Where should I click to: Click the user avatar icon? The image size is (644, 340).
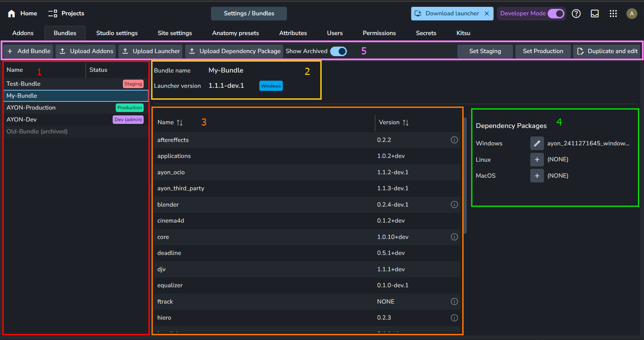click(x=631, y=14)
